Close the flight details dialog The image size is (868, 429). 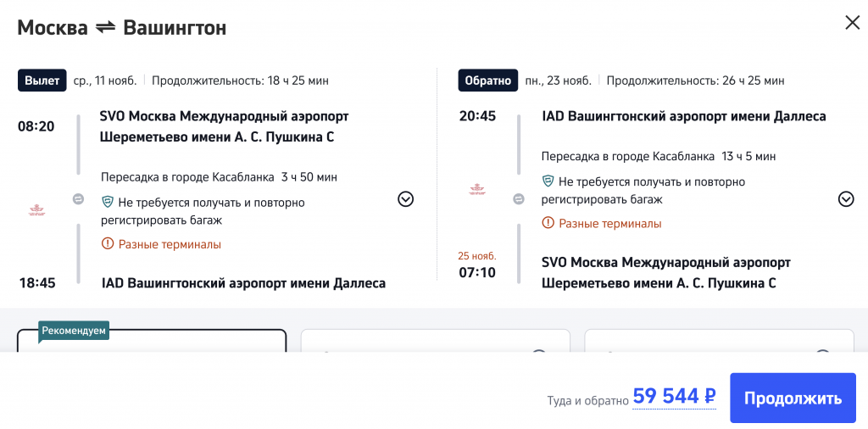852,23
